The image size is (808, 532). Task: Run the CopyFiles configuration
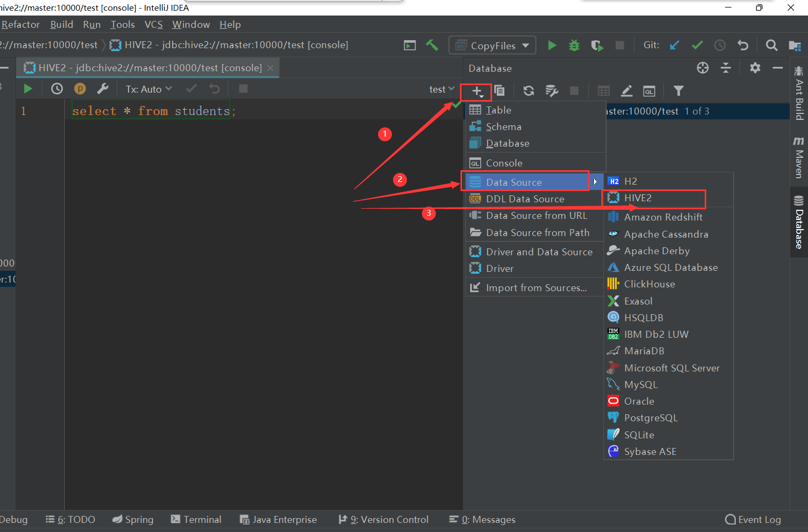click(552, 45)
